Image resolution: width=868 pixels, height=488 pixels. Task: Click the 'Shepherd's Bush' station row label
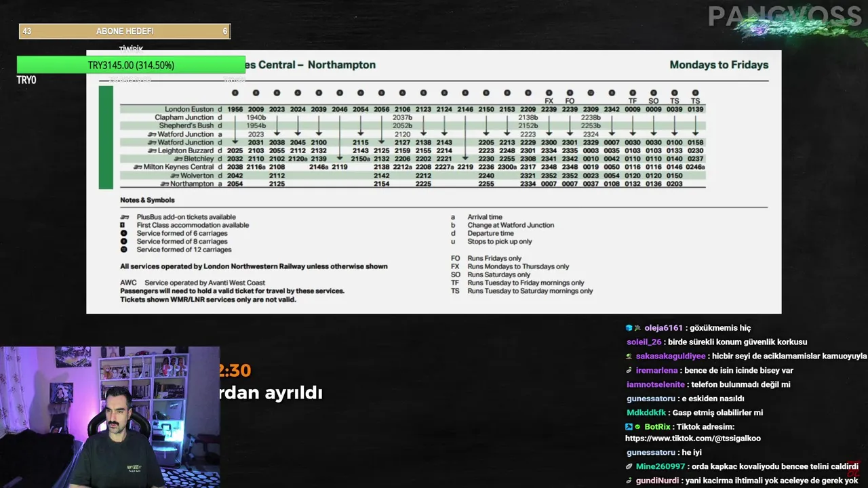click(186, 125)
